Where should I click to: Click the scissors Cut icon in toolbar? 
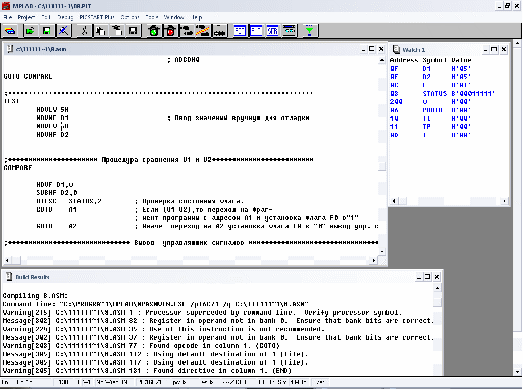pos(84,31)
